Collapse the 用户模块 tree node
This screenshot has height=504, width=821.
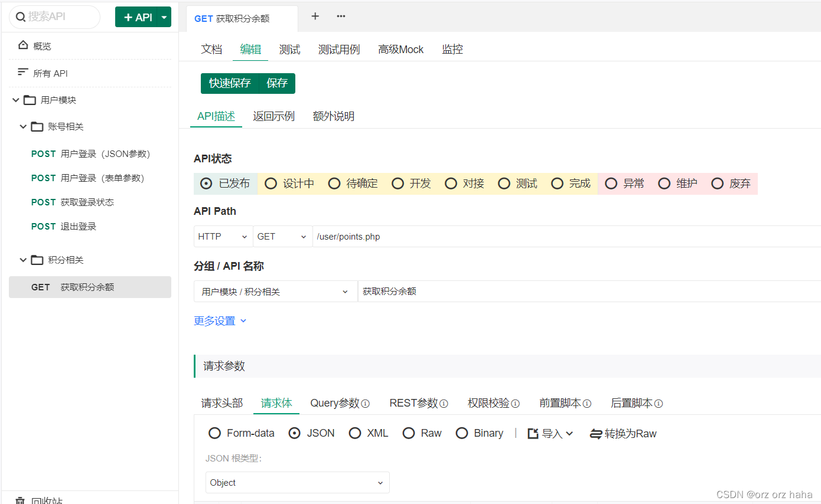pos(15,100)
